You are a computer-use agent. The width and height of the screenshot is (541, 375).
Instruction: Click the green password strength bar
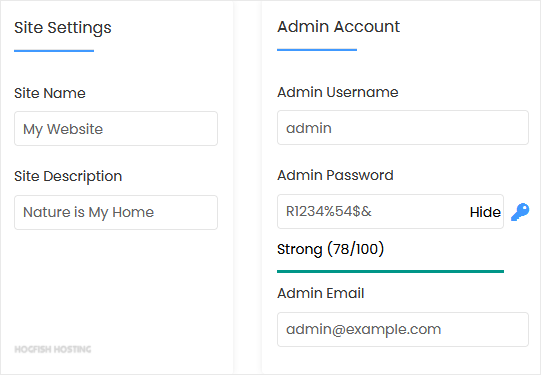tap(390, 272)
